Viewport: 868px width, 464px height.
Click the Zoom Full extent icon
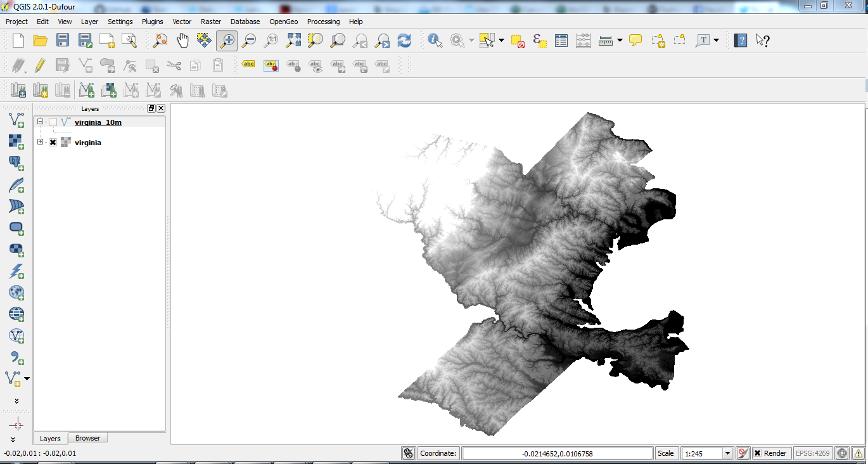293,40
